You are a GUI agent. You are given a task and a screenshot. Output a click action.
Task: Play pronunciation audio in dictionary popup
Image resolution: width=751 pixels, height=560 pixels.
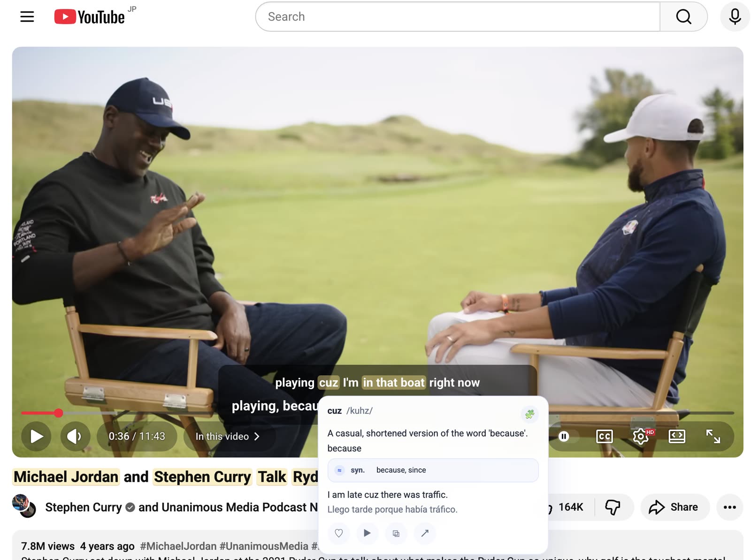367,533
